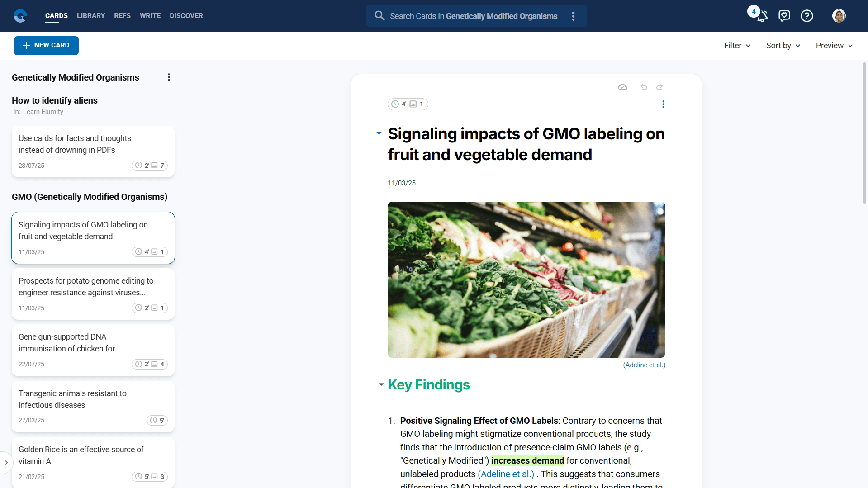The width and height of the screenshot is (868, 488).
Task: Expand the left sidebar chevron
Action: click(x=6, y=463)
